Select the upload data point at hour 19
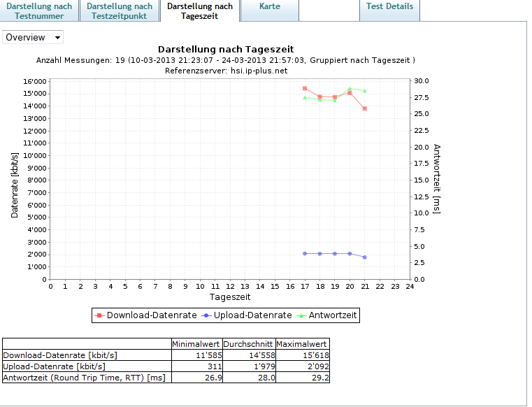The height and width of the screenshot is (407, 532). 335,253
